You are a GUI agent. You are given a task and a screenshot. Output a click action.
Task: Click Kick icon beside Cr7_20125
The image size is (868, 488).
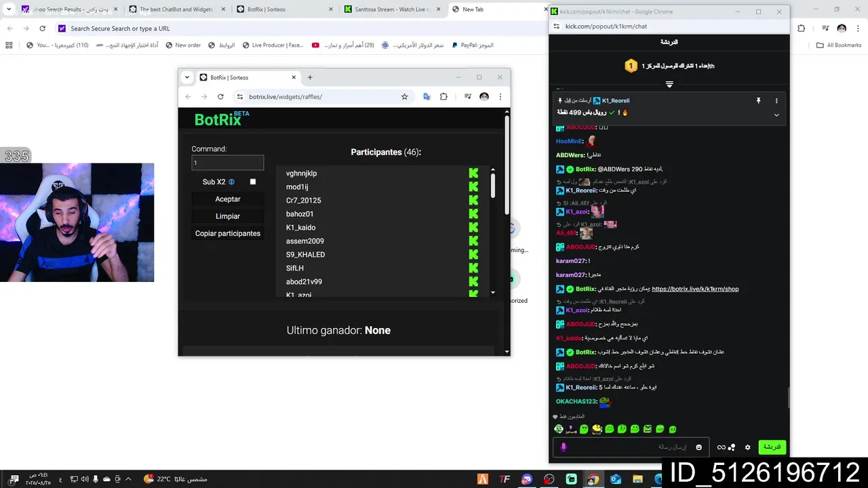pos(473,201)
